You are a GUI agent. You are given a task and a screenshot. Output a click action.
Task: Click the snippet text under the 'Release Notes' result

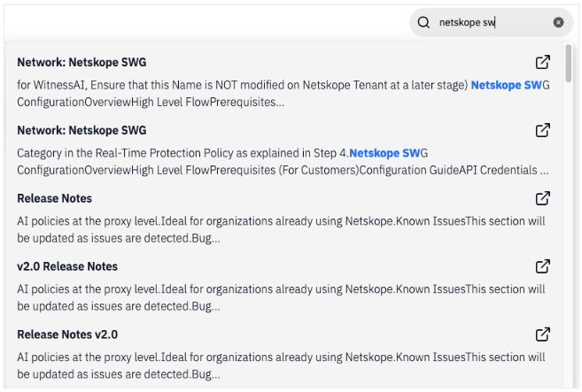point(266,230)
